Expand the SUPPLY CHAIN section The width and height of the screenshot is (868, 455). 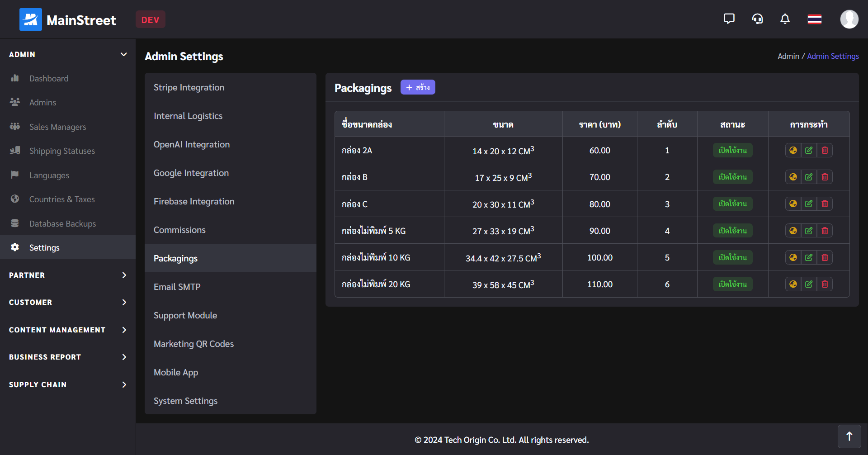68,384
